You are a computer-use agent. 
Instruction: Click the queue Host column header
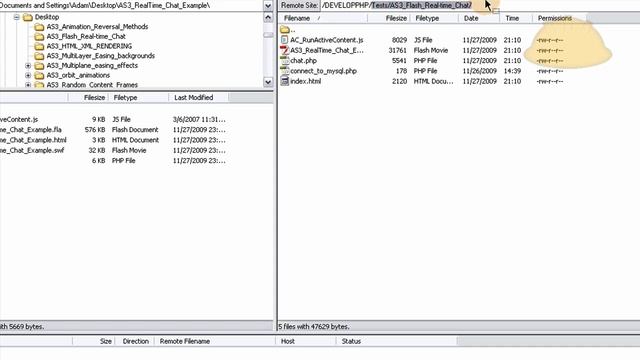pyautogui.click(x=306, y=341)
